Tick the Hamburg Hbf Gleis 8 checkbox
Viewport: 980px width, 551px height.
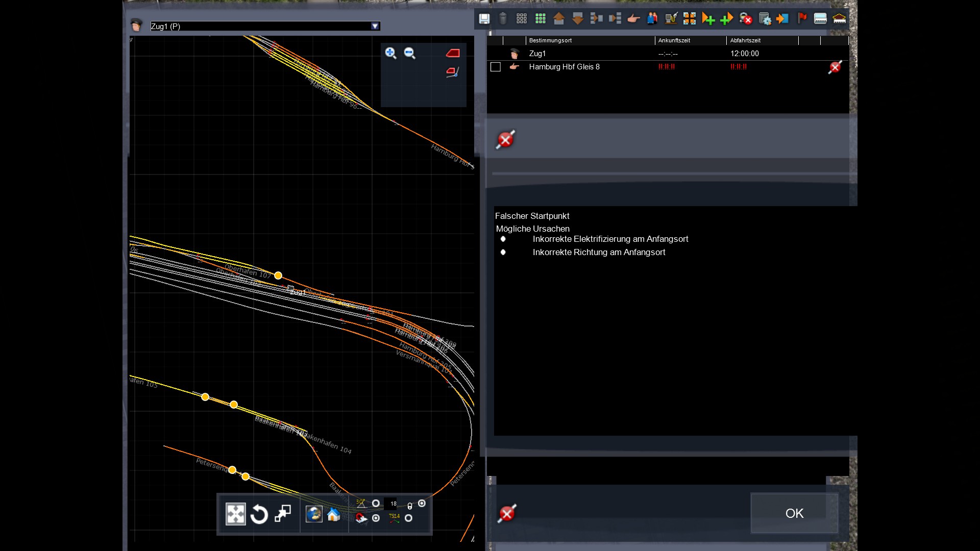495,67
